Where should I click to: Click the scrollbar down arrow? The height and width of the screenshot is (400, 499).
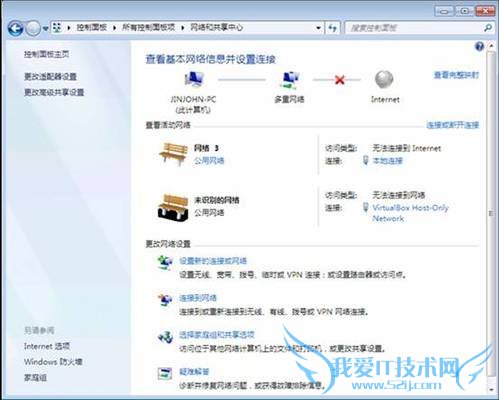pyautogui.click(x=491, y=389)
